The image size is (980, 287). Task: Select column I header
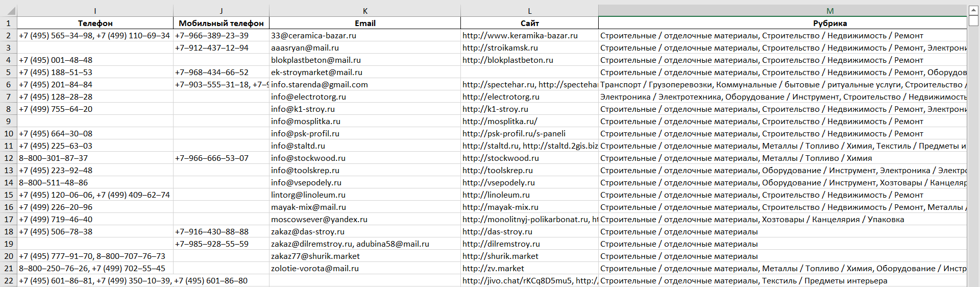click(95, 11)
